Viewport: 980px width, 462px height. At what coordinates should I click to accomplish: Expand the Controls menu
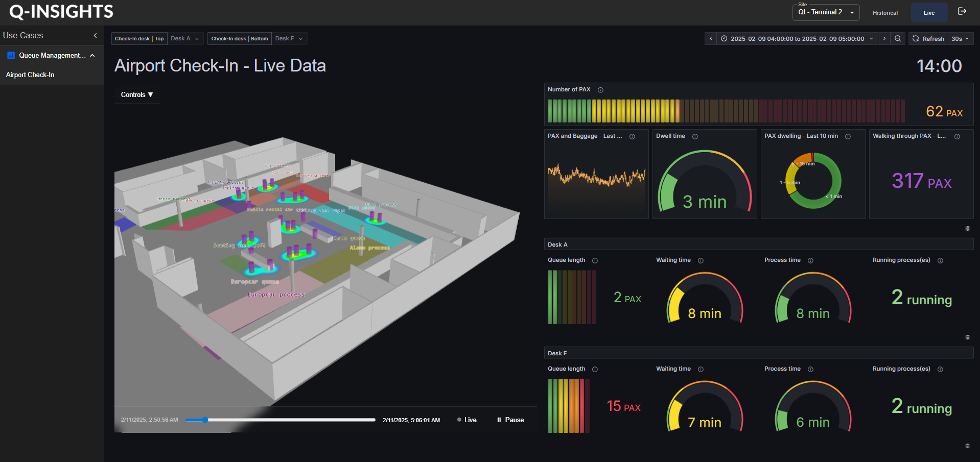coord(137,95)
